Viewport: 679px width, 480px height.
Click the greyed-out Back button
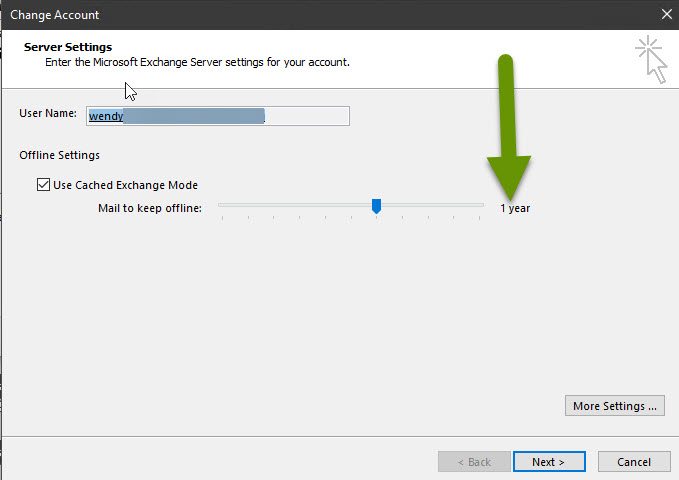(x=474, y=462)
